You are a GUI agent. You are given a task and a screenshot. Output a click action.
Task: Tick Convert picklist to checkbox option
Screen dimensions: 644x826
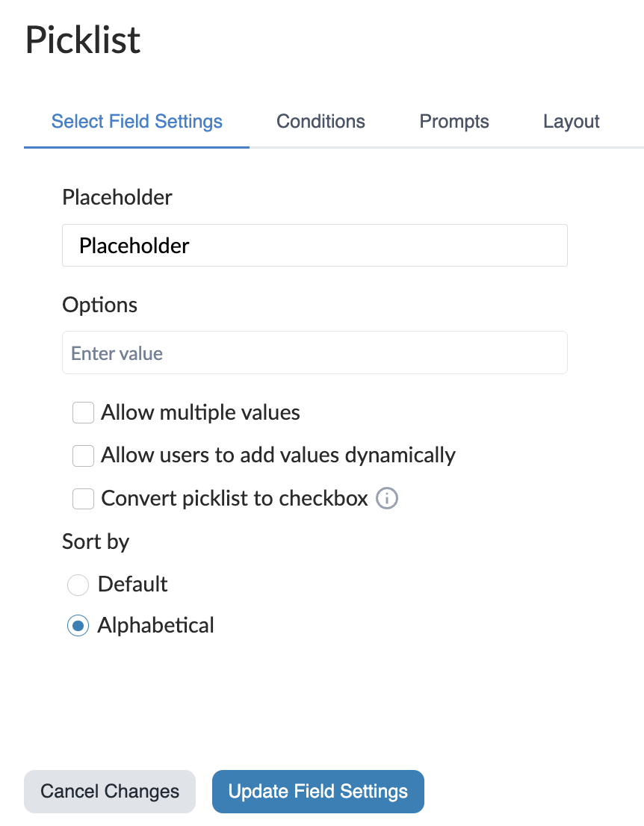(83, 498)
